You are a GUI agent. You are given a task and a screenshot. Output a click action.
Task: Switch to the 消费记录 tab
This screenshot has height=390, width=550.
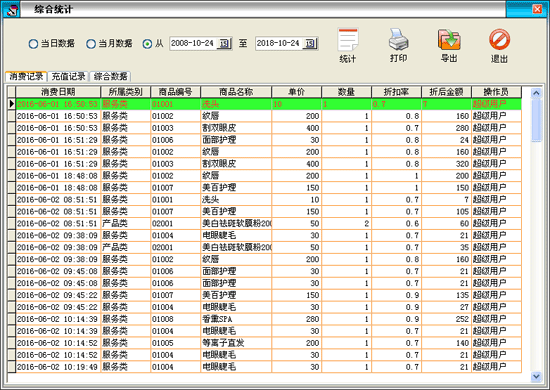tap(26, 76)
